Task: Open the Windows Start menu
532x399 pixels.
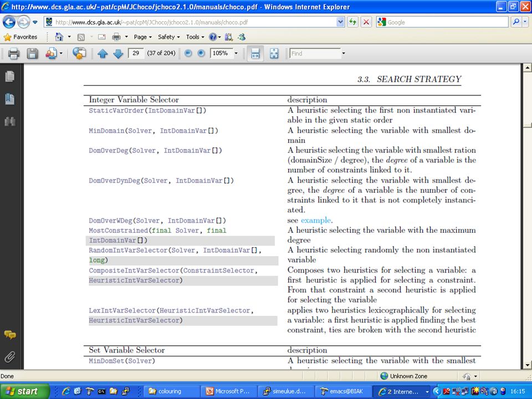Action: pyautogui.click(x=24, y=391)
